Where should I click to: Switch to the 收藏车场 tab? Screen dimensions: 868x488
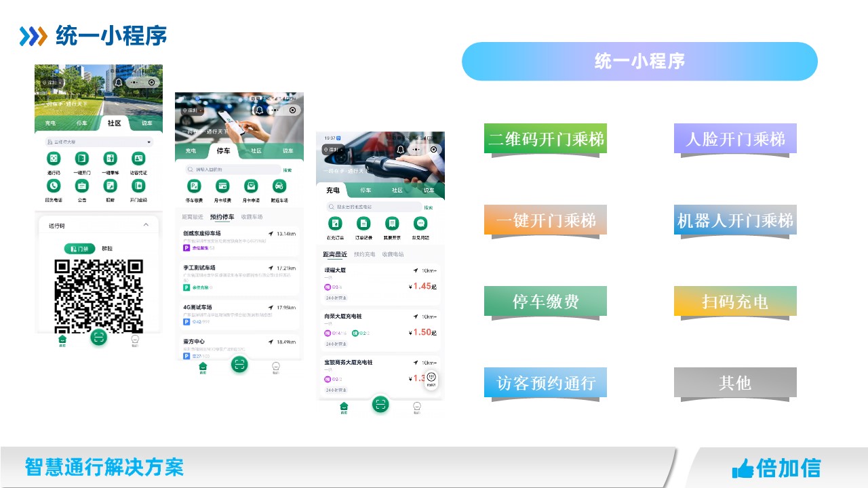(252, 217)
